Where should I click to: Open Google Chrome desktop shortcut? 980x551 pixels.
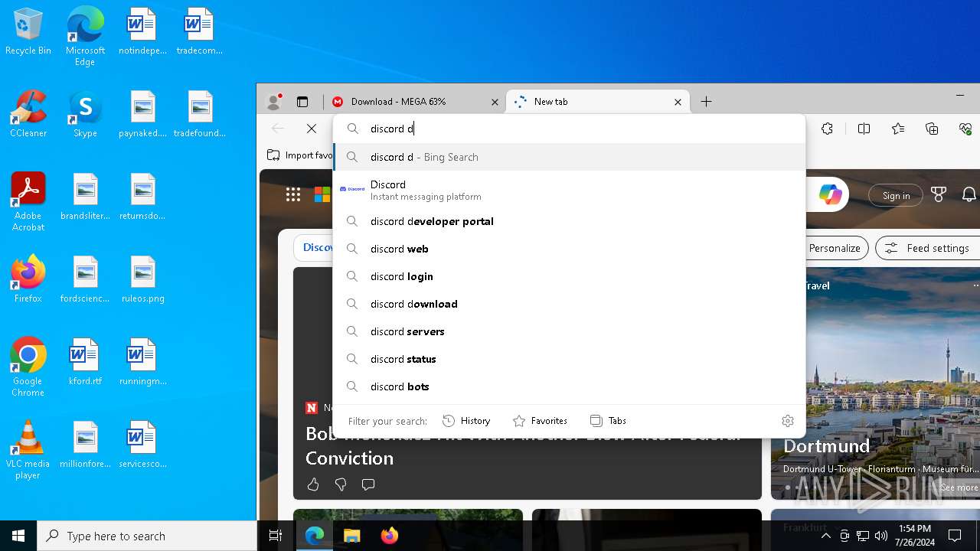28,367
